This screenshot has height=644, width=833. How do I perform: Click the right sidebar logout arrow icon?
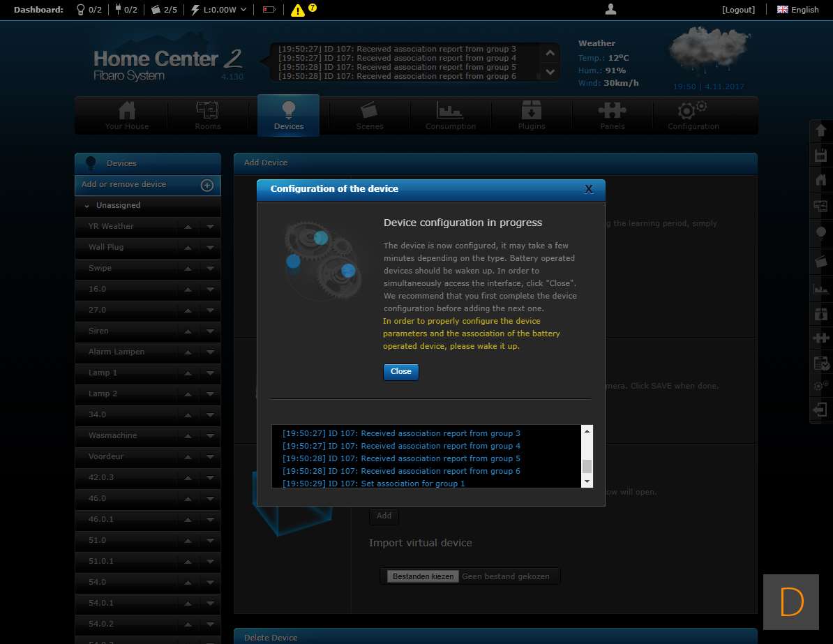pyautogui.click(x=820, y=410)
